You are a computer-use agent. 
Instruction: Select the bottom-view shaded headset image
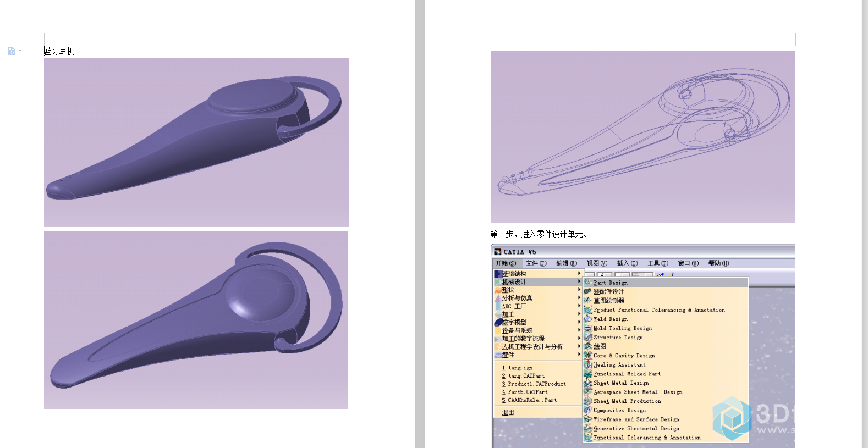[196, 320]
